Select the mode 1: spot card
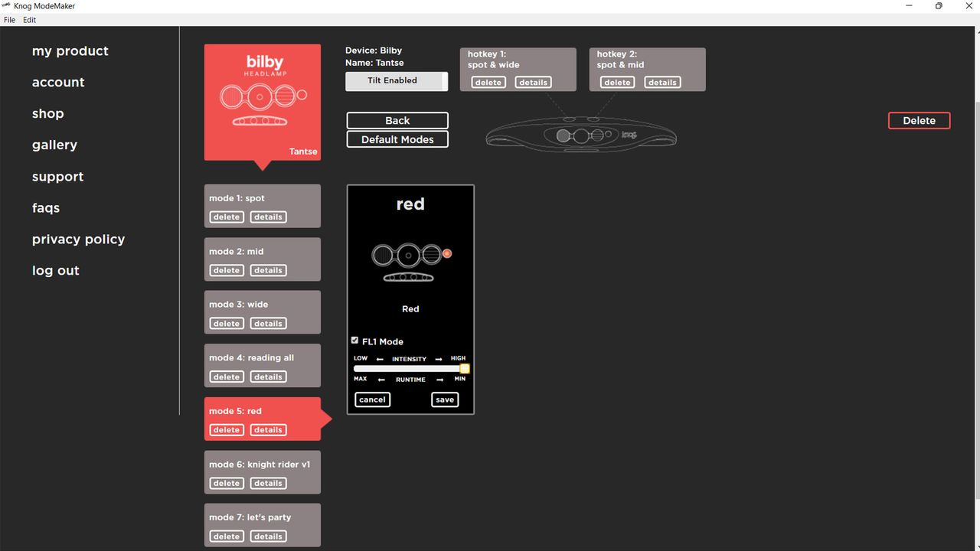This screenshot has height=551, width=980. (x=263, y=206)
